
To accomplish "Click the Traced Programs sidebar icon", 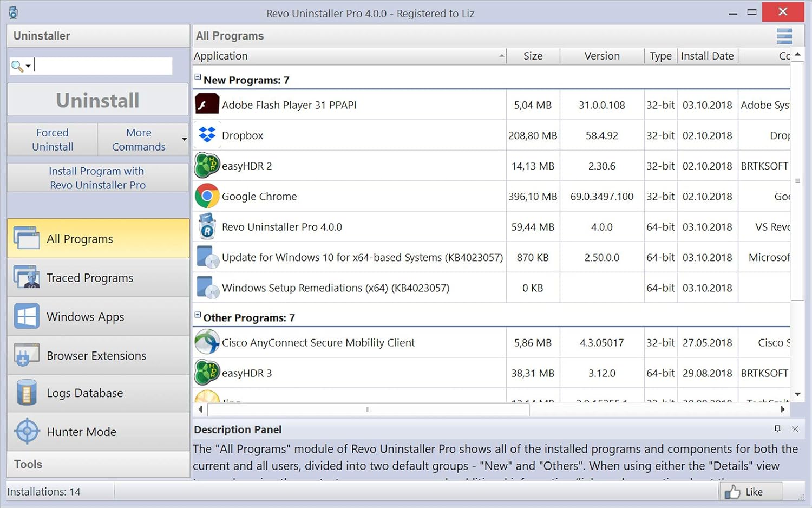I will 27,277.
